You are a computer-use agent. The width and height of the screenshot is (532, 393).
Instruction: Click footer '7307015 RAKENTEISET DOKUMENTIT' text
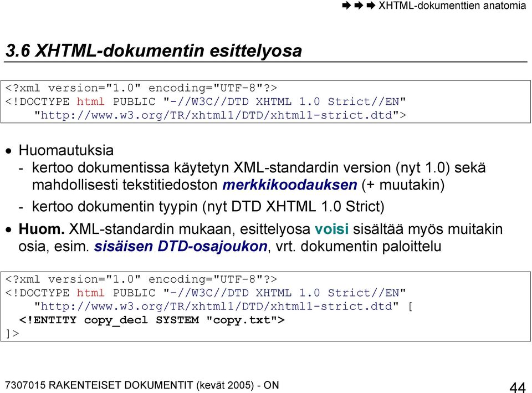point(142,385)
